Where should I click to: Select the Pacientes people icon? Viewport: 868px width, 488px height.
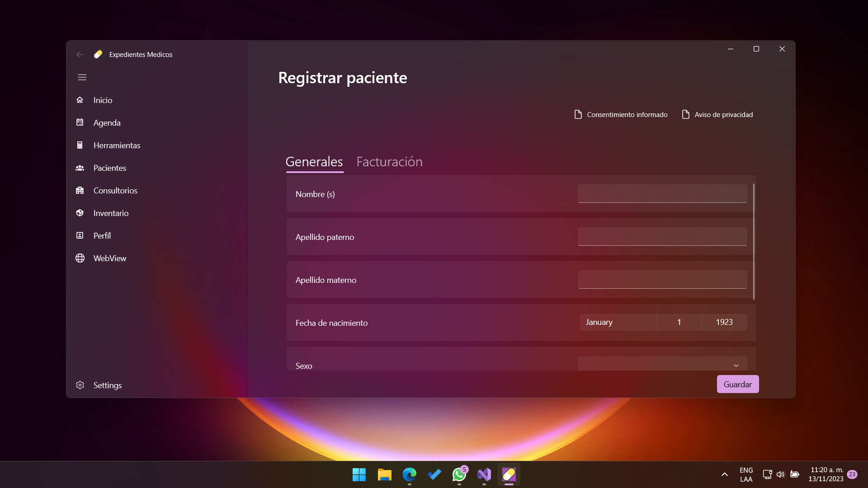click(80, 168)
